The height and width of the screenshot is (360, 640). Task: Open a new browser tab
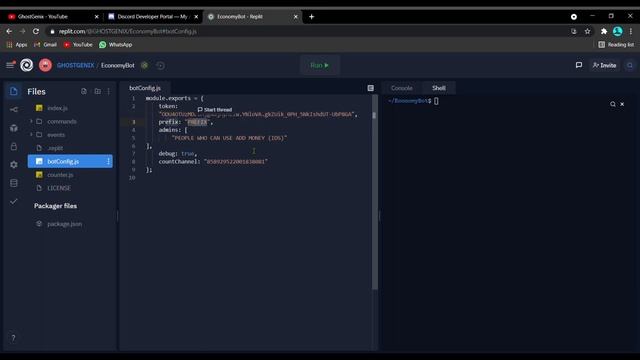tap(311, 17)
